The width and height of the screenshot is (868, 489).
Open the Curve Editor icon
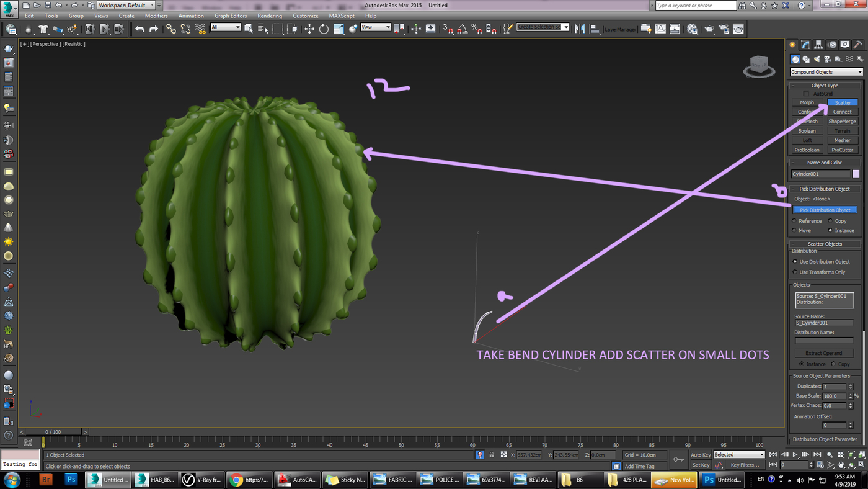pyautogui.click(x=661, y=29)
